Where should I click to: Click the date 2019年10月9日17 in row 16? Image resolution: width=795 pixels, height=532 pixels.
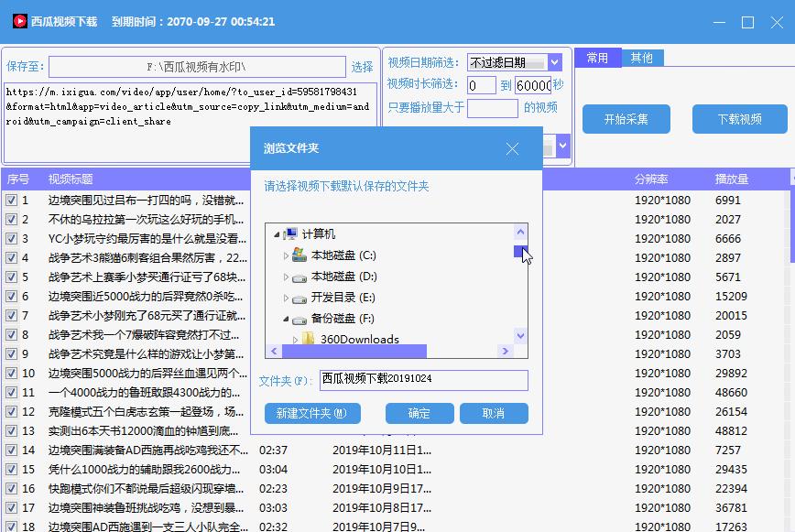(382, 489)
